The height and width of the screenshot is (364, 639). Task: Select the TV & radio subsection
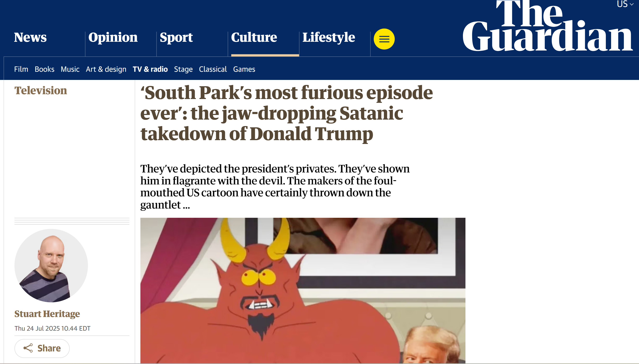tap(150, 69)
